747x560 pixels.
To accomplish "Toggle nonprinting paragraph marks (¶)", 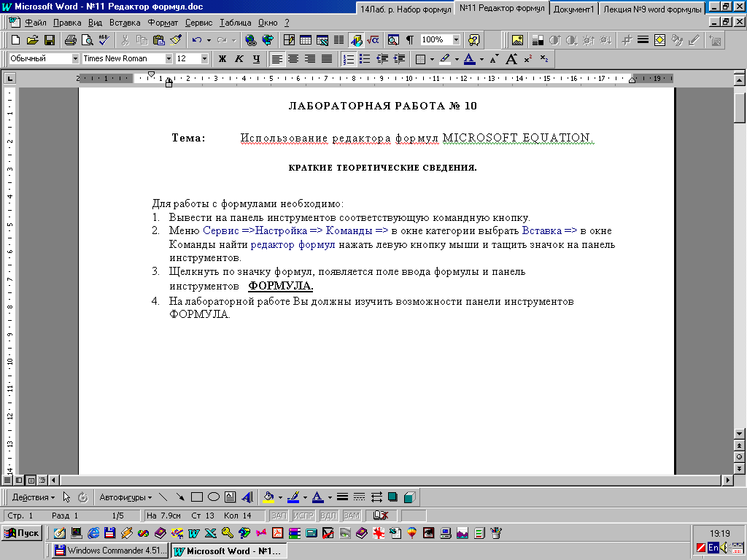I will coord(410,40).
